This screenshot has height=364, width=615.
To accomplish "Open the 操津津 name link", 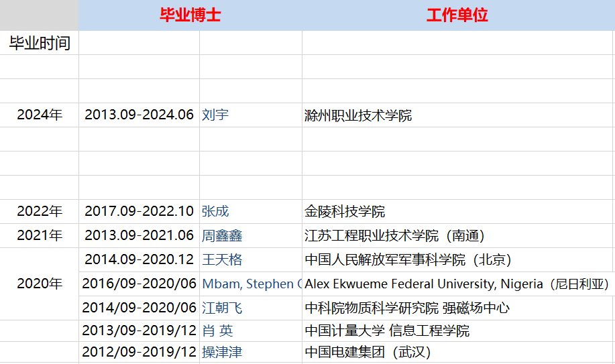I will (222, 353).
